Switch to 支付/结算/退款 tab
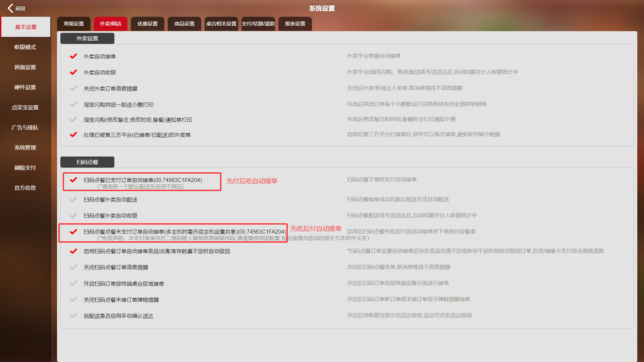644x362 pixels. (258, 24)
